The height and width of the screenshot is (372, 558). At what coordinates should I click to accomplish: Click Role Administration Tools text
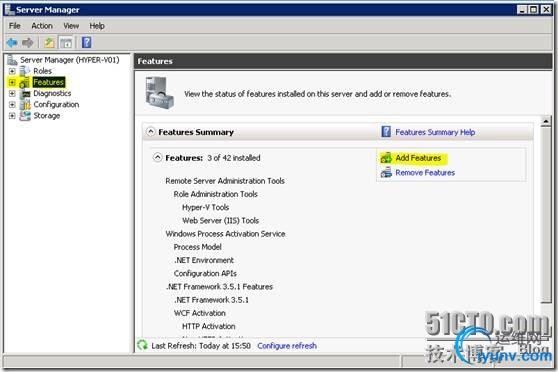point(216,194)
